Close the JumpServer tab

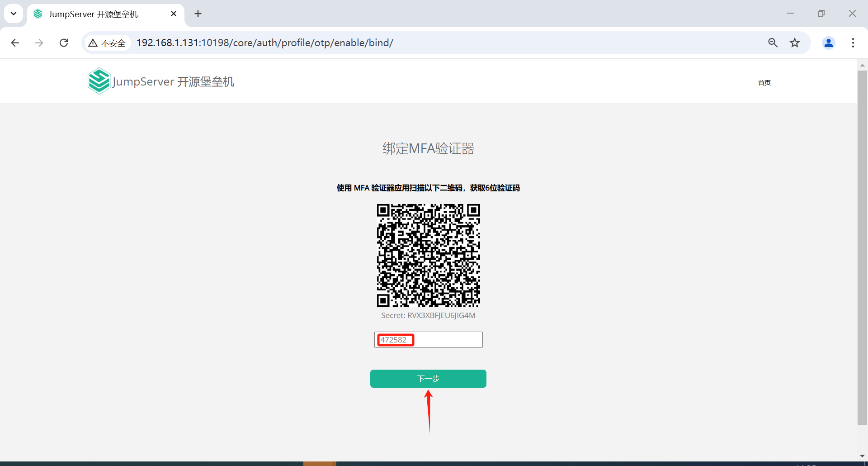[x=174, y=14]
